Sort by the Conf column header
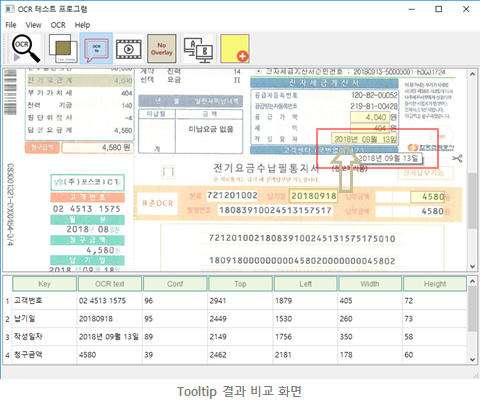Viewport: 481px width, 406px height. tap(175, 284)
